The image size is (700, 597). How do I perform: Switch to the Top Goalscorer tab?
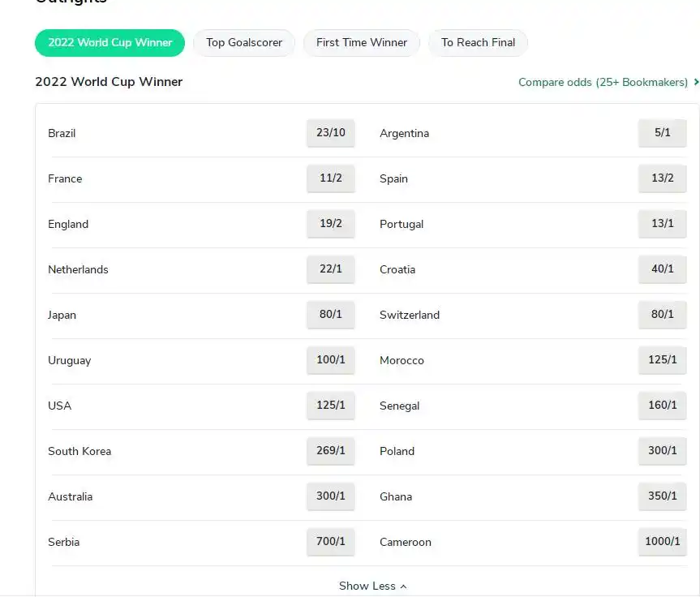(x=244, y=43)
